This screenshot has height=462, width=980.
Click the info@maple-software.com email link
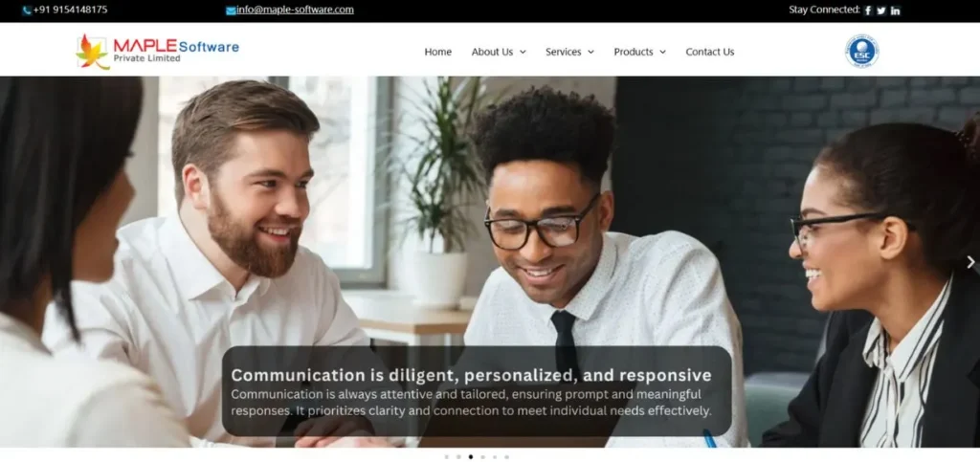click(x=295, y=10)
